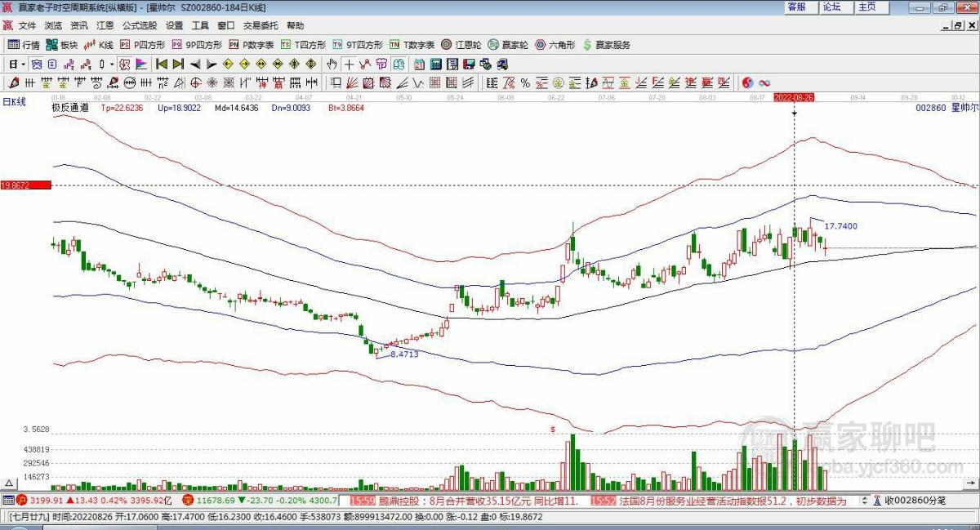Open the 行情 quotes view
The image size is (980, 530).
coord(24,45)
